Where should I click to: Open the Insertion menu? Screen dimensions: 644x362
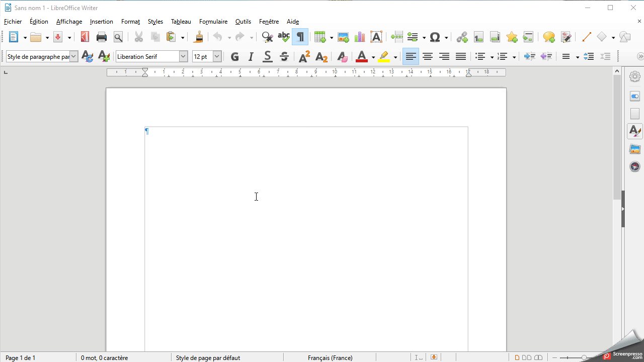tap(101, 22)
